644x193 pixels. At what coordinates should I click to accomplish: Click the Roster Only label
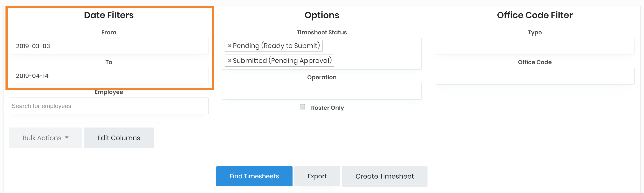pos(327,108)
